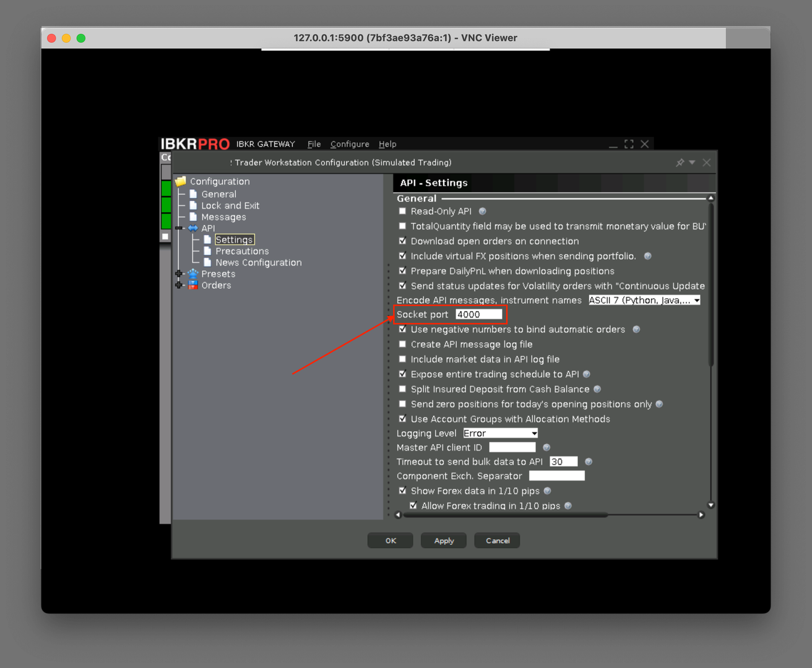
Task: Toggle Include virtual FX positions checkbox
Action: [403, 256]
